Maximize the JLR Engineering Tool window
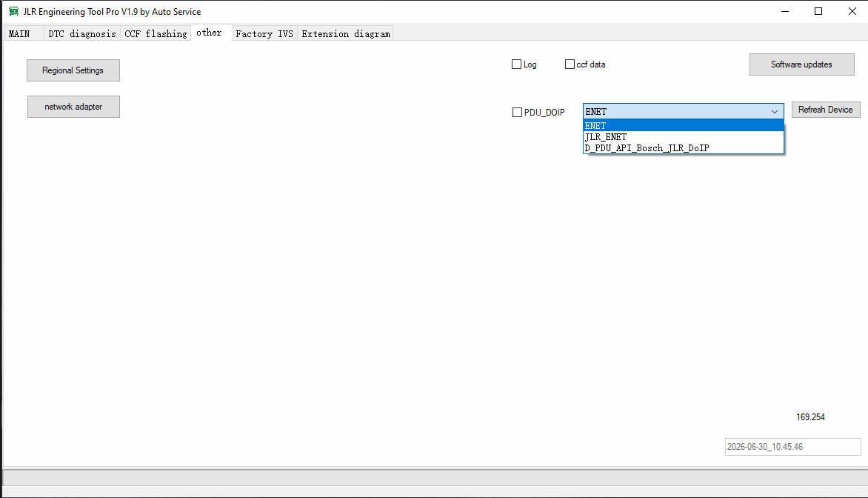The width and height of the screenshot is (868, 498). [x=818, y=11]
